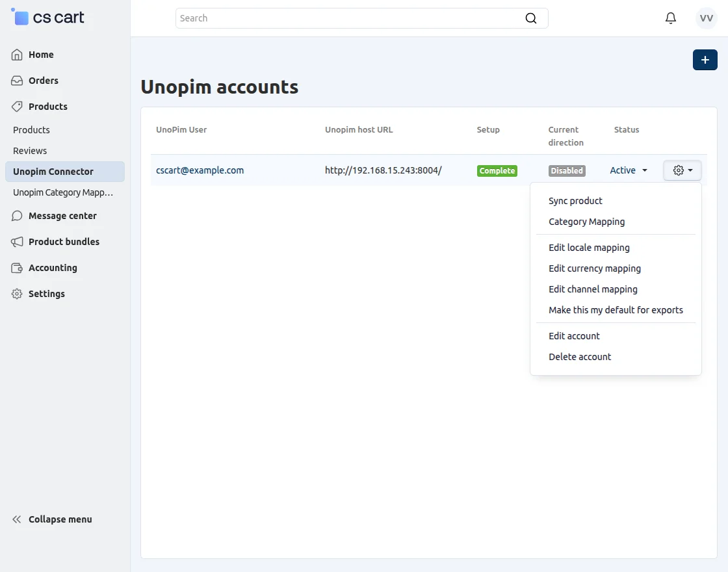Open Product bundles label
This screenshot has height=572, width=728.
click(64, 242)
